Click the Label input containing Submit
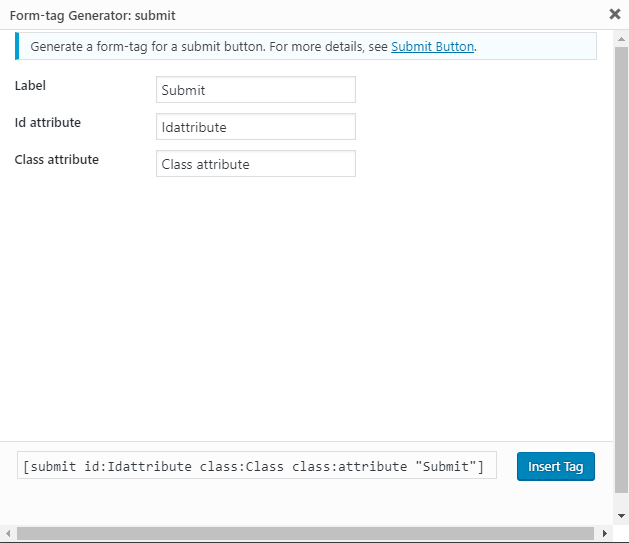Viewport: 629px width, 543px height. click(x=255, y=90)
